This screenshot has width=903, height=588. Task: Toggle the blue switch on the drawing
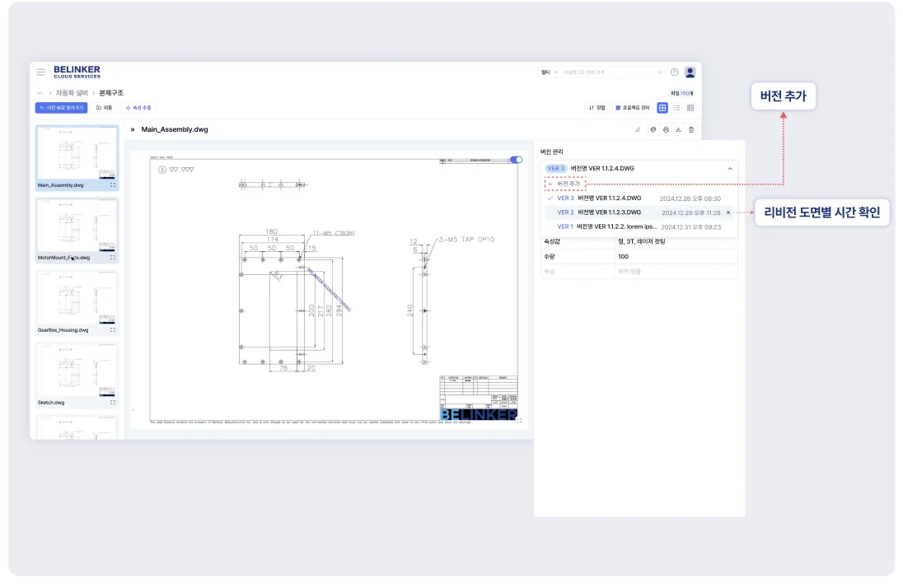(x=517, y=160)
